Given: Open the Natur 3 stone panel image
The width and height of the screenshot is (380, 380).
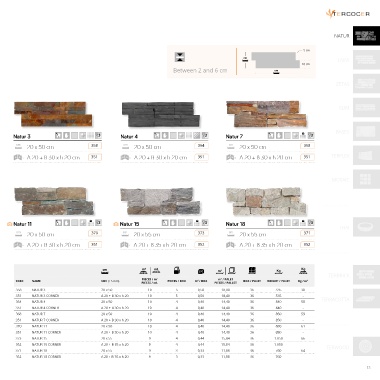Looking at the screenshot, I should 53,114.
